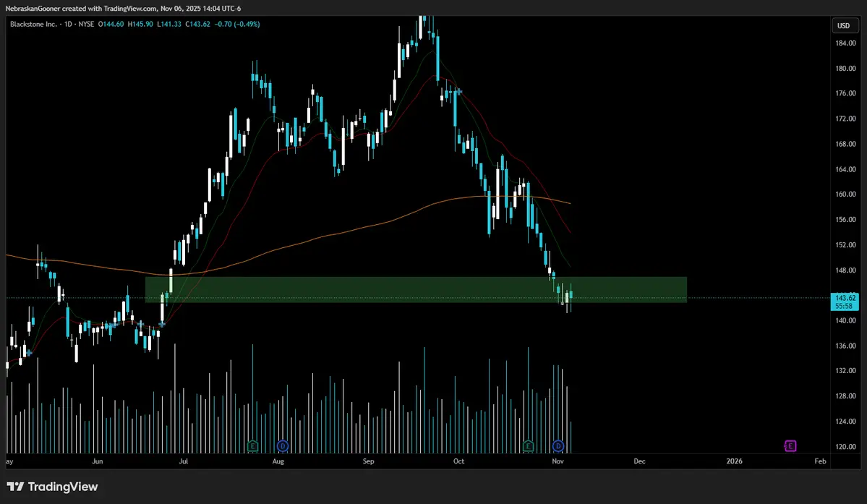This screenshot has width=867, height=504.
Task: Click the change value -0.70 (-0.49%)
Action: pyautogui.click(x=236, y=25)
